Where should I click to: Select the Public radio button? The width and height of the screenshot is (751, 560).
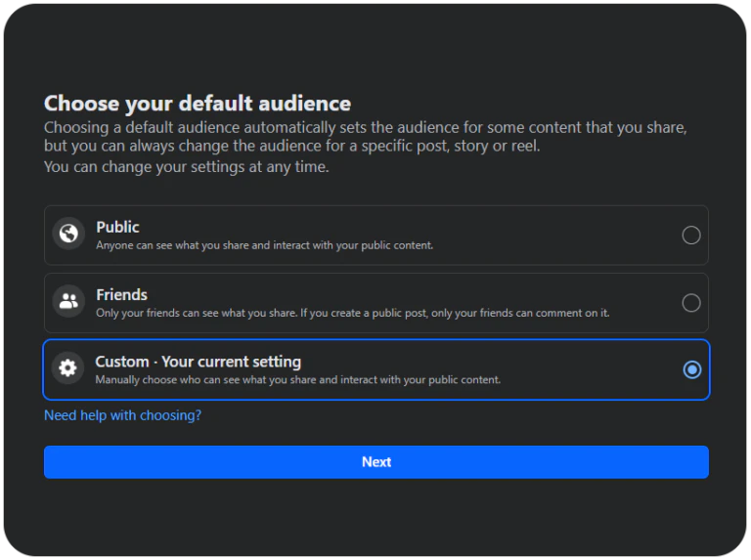(x=691, y=235)
